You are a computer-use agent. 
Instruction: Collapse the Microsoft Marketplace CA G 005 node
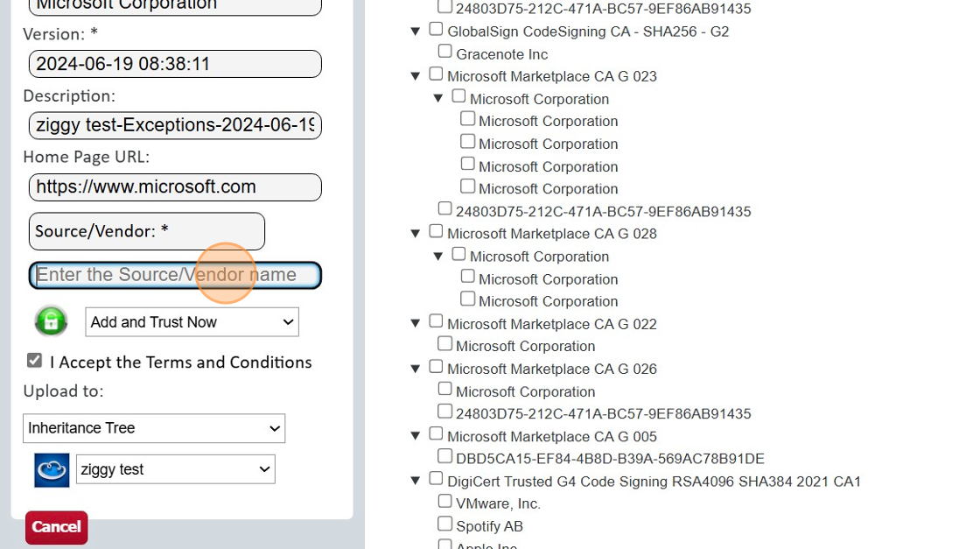tap(416, 436)
